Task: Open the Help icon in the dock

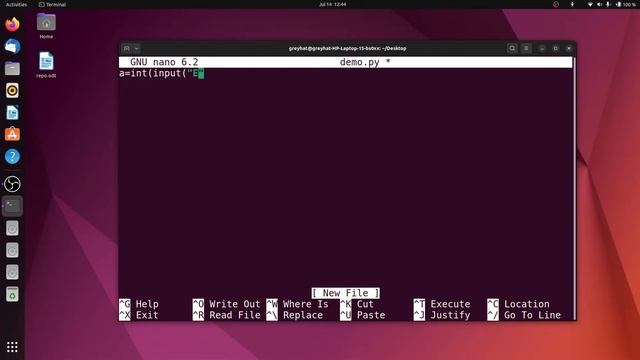Action: coord(12,156)
